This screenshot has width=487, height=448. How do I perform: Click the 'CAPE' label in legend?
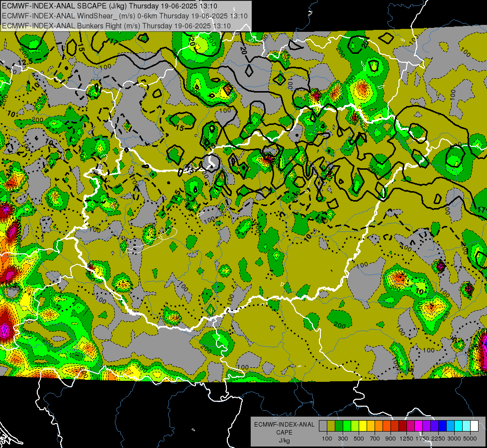click(284, 433)
